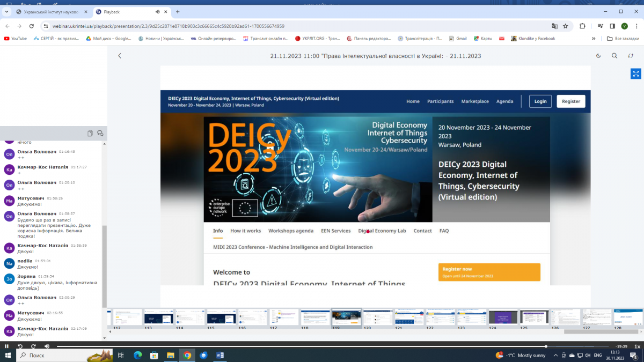Open the Все закладки folder

point(623,39)
